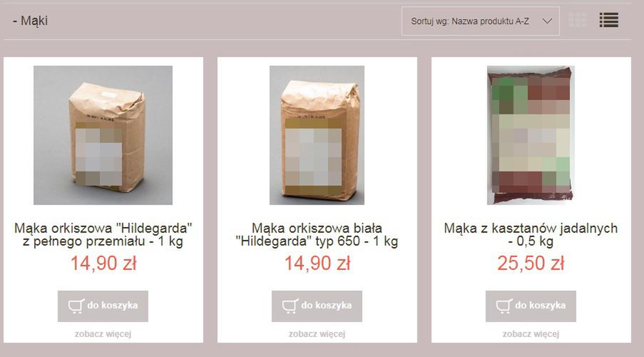644x357 pixels.
Task: Select the Mąki category heading
Action: [x=31, y=21]
